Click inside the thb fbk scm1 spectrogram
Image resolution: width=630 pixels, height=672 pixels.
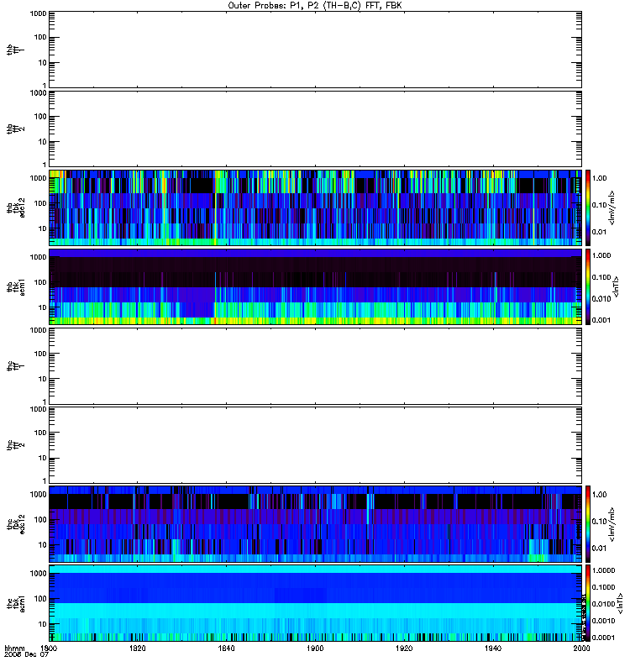(x=315, y=287)
